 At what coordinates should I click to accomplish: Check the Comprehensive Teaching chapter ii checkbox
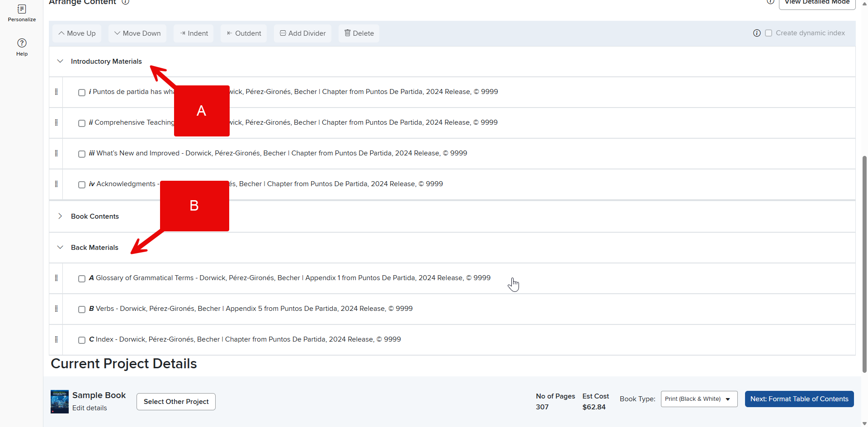tap(82, 123)
